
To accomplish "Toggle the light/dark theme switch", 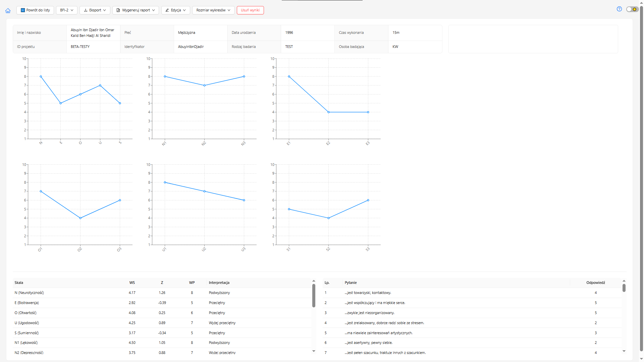I will click(x=632, y=9).
